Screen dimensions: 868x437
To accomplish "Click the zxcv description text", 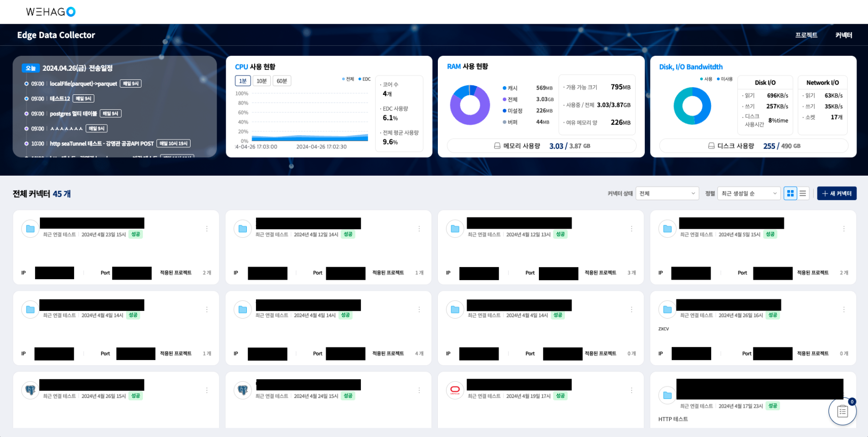I will 664,329.
